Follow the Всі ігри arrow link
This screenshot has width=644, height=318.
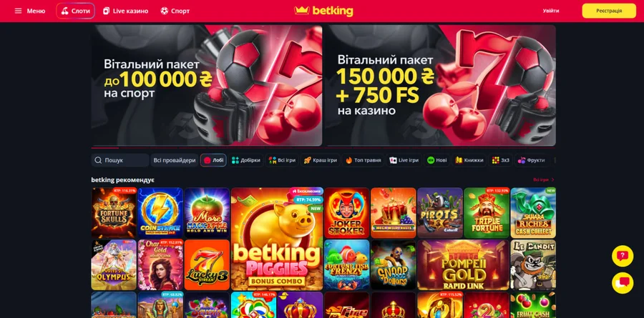[544, 179]
